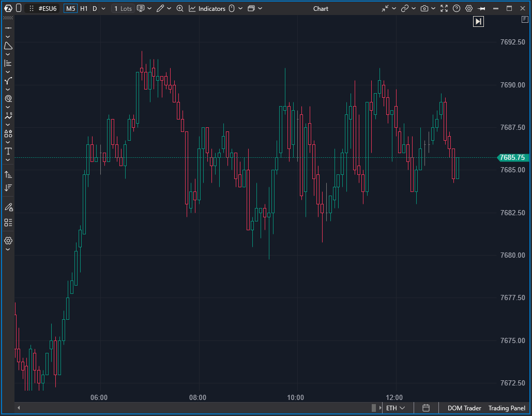
Task: Open the DOM Trader panel
Action: coord(464,408)
